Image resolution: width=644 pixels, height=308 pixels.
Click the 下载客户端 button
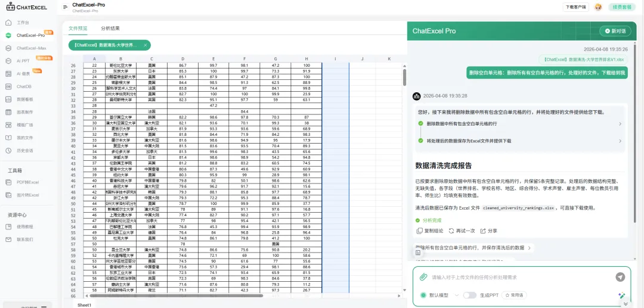click(x=576, y=7)
